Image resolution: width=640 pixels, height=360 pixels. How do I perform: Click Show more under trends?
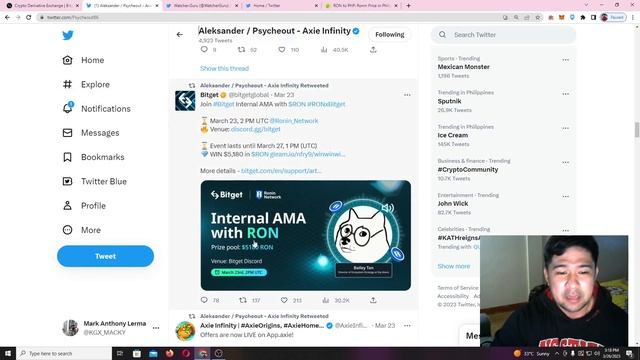tap(453, 266)
